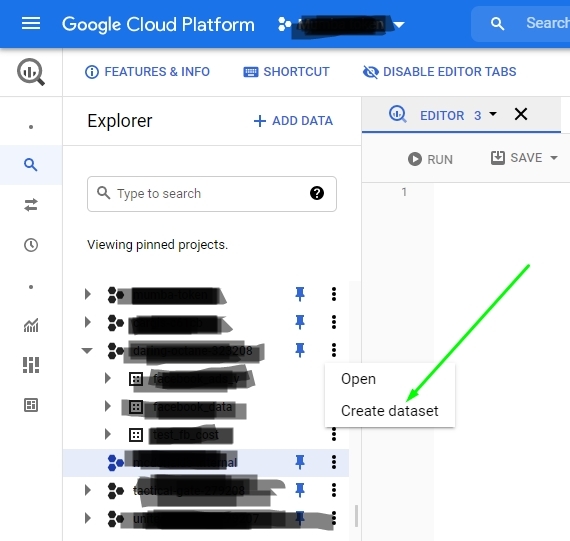Click DISABLE EDITOR TABS button

pos(439,72)
